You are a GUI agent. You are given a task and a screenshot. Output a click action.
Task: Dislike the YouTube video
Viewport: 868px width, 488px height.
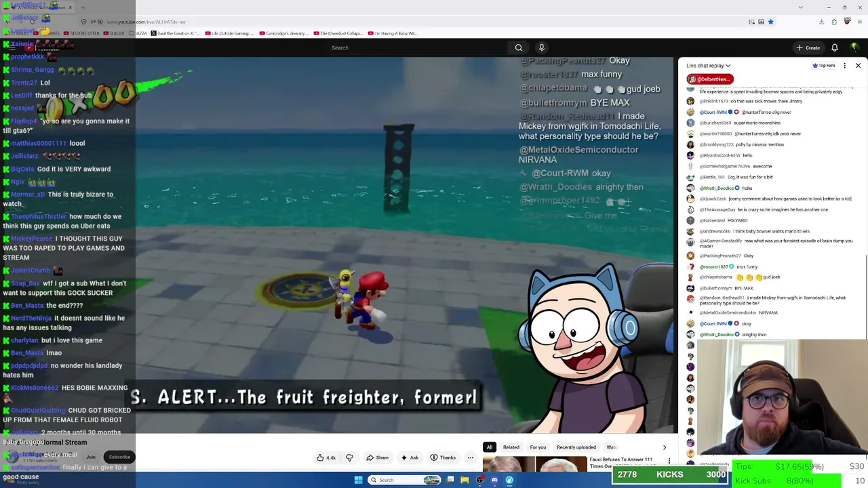pyautogui.click(x=349, y=457)
